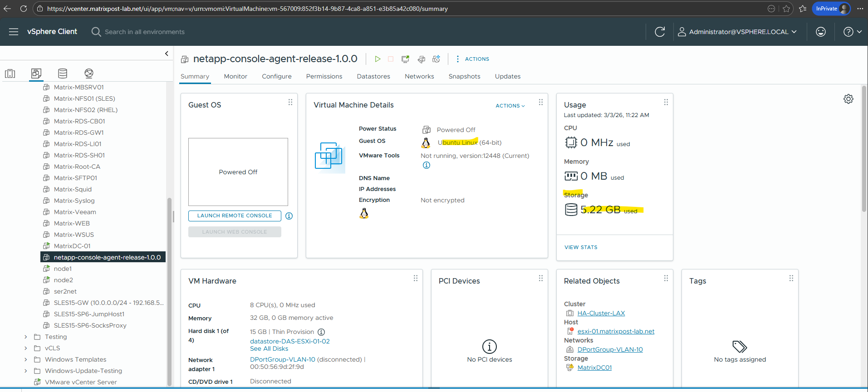Switch to the Networking inventory view icon
The width and height of the screenshot is (868, 392).
[89, 73]
